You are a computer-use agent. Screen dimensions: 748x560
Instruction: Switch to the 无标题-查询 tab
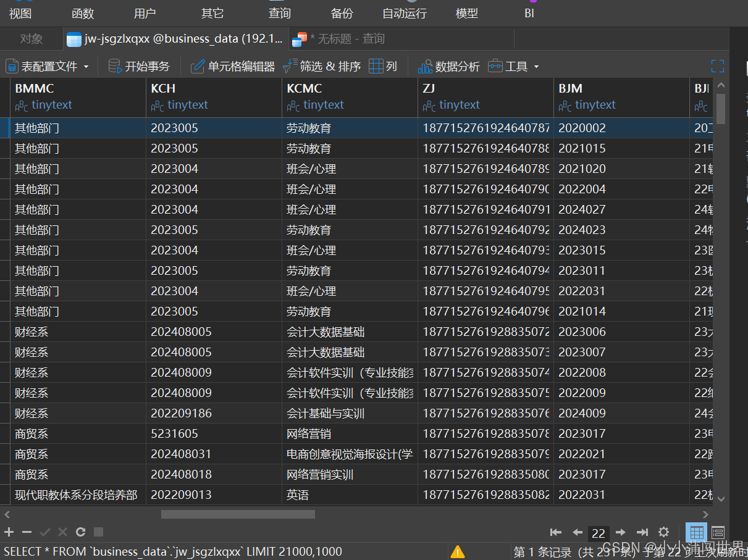point(337,38)
